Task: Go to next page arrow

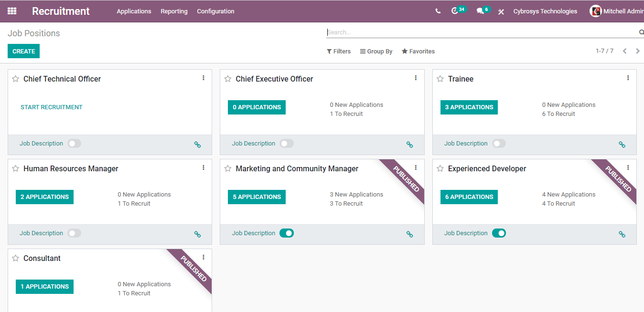Action: click(x=637, y=51)
